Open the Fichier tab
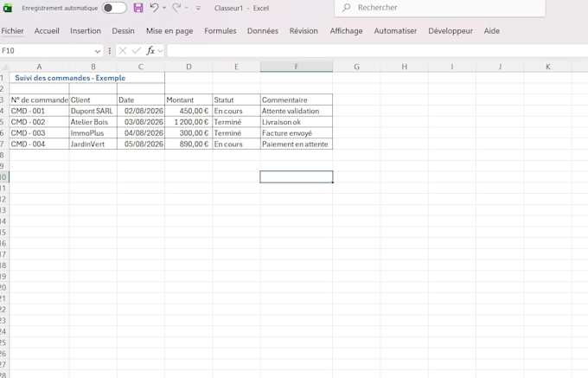 tap(12, 31)
